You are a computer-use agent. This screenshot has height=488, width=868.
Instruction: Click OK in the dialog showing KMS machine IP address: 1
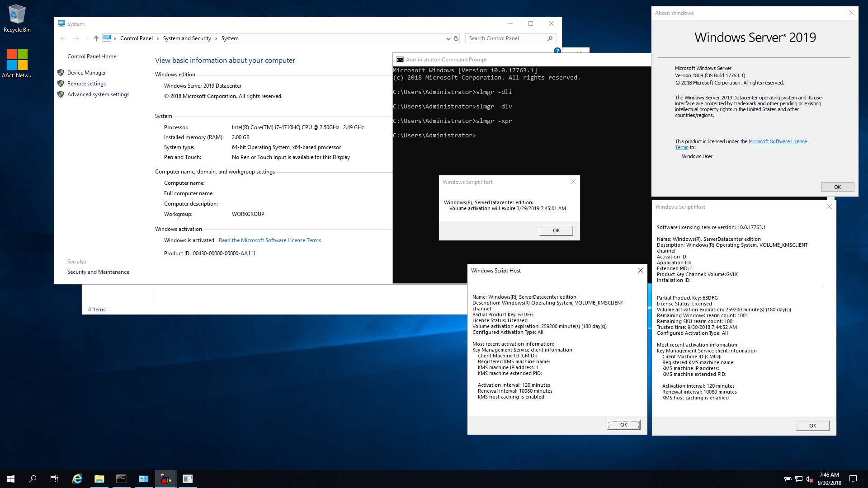pos(623,425)
